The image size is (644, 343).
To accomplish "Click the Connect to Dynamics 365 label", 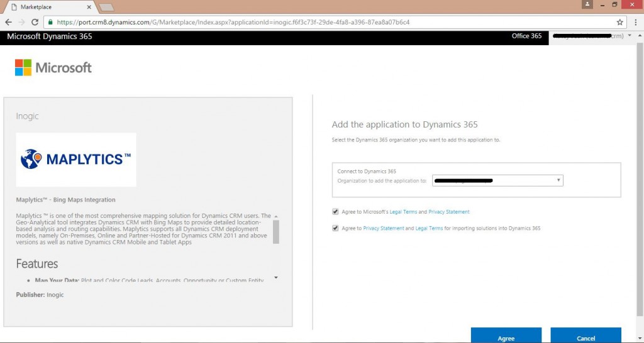I will click(x=367, y=171).
